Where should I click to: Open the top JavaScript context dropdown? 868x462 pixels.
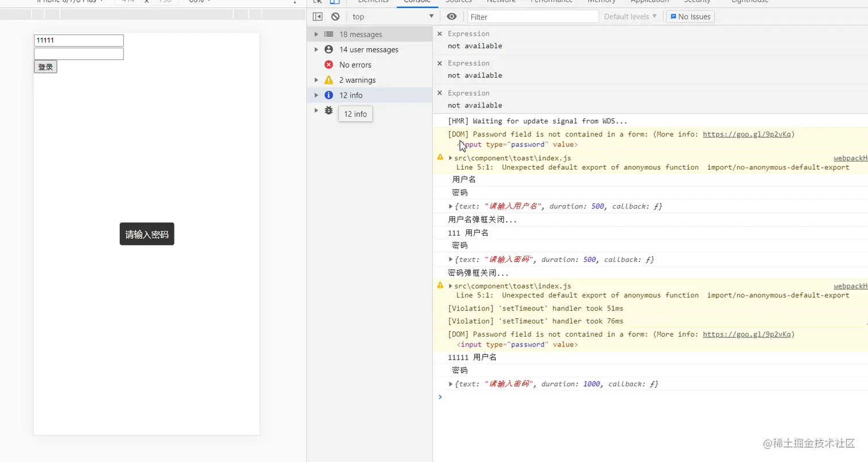[393, 17]
